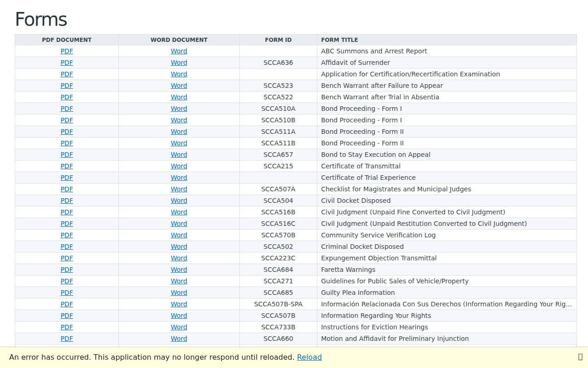Screen dimensions: 588x368
Task: Open Word version of Motion and Affidavit for Preliminary Injunction
Action: point(179,339)
